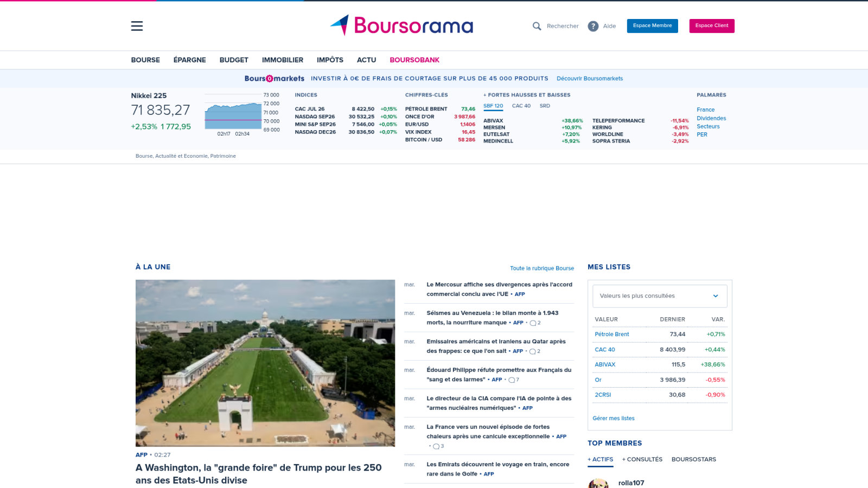Open Palmarès Secteurs link
Screen dimensions: 868x488
point(708,126)
